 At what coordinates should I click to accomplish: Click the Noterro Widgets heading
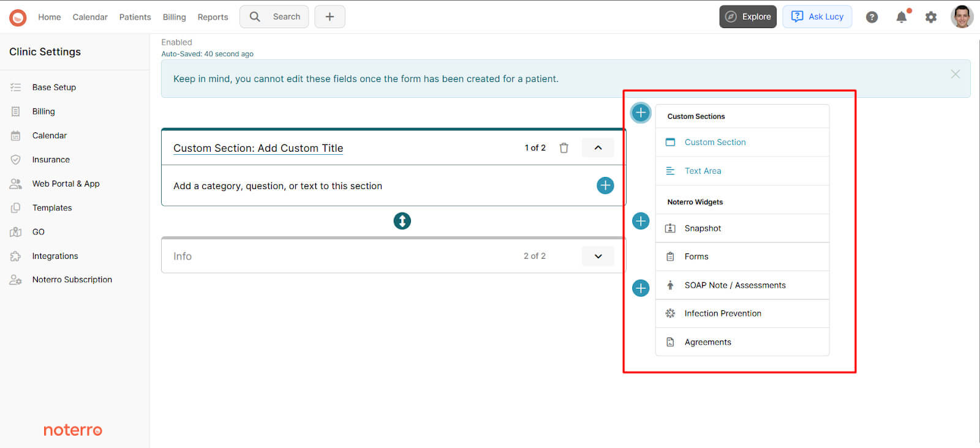pos(695,202)
